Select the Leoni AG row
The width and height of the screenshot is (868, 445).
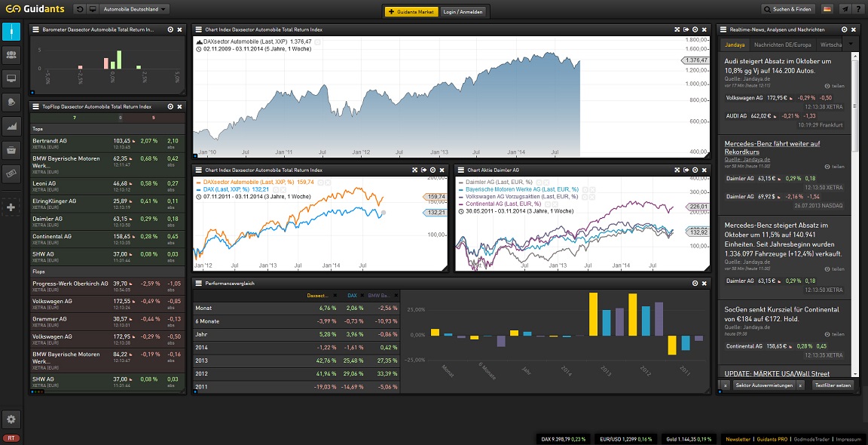pyautogui.click(x=107, y=186)
